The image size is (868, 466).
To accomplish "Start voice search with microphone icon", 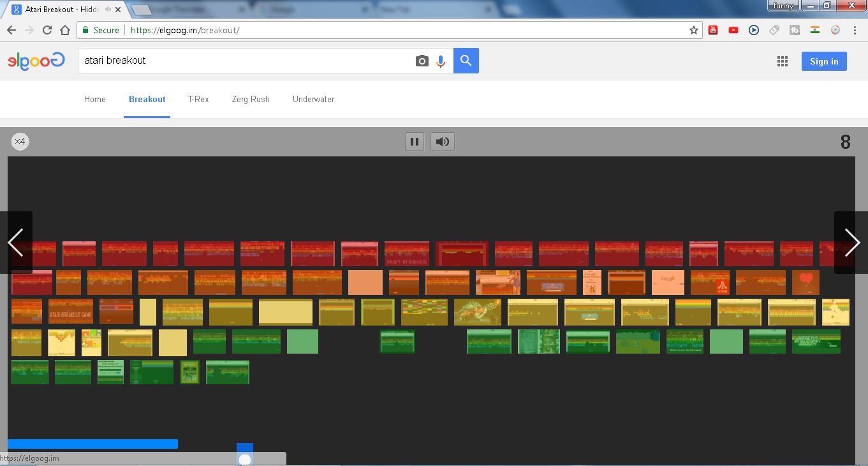I will 441,61.
